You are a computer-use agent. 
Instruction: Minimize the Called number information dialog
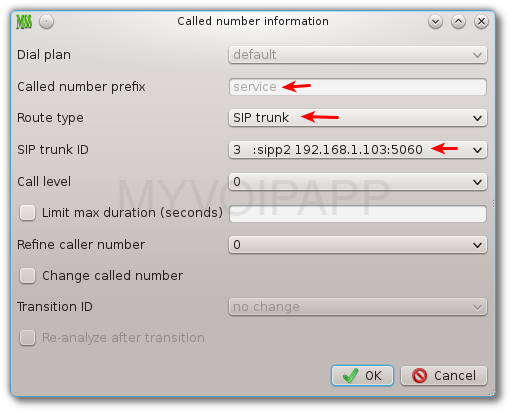click(435, 22)
